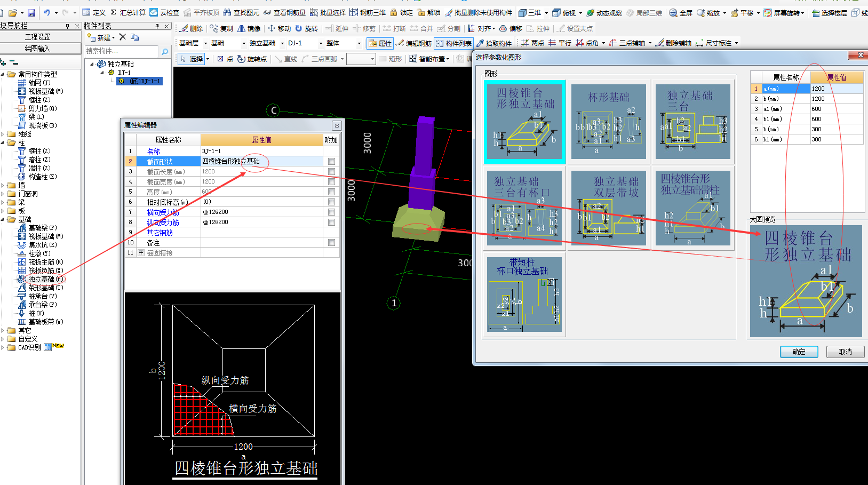
Task: Click 编辑钢筋 edit rebar tool
Action: (x=413, y=43)
